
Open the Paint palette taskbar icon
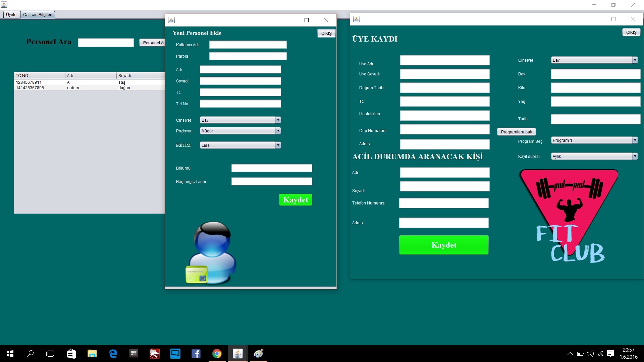pyautogui.click(x=258, y=354)
